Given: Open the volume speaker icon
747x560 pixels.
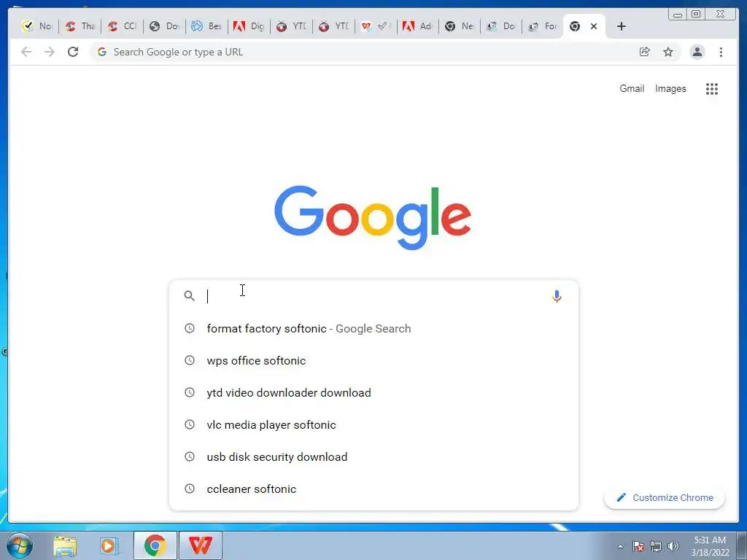Looking at the screenshot, I should point(673,546).
